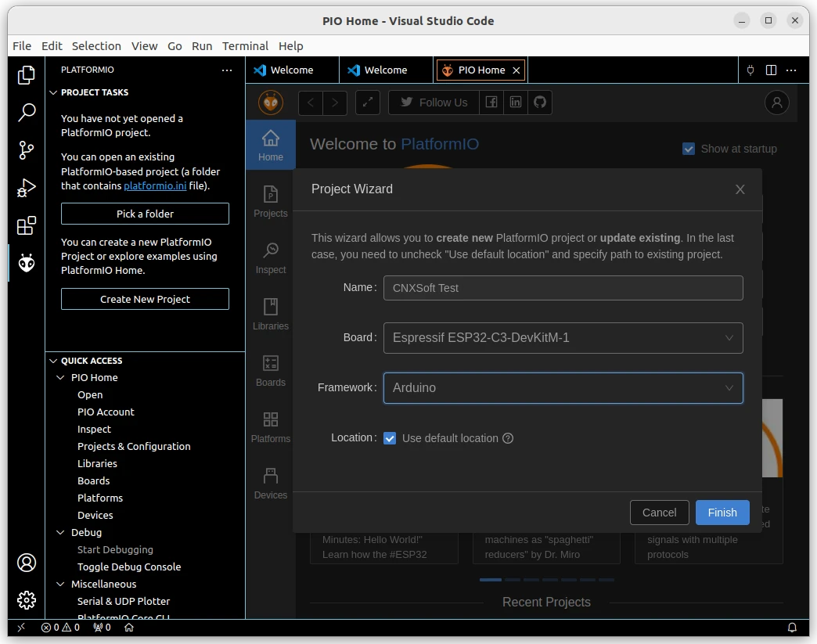817x644 pixels.
Task: Open the Extensions view icon
Action: click(26, 225)
